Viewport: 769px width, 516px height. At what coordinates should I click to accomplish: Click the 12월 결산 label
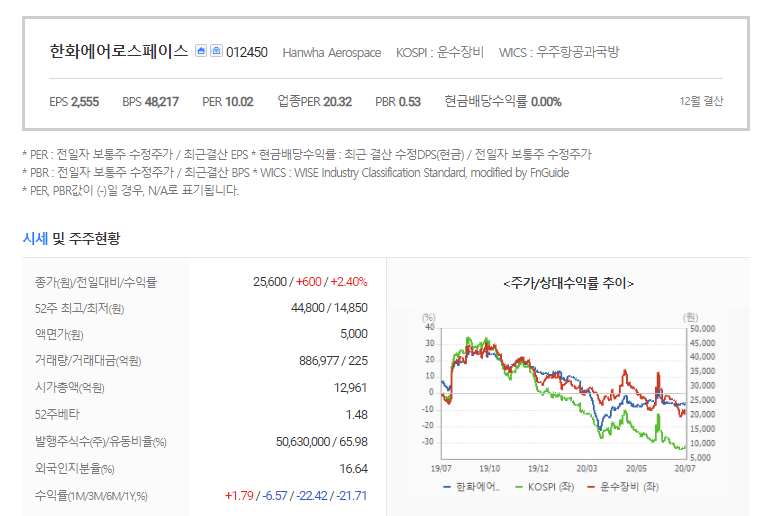pos(701,101)
